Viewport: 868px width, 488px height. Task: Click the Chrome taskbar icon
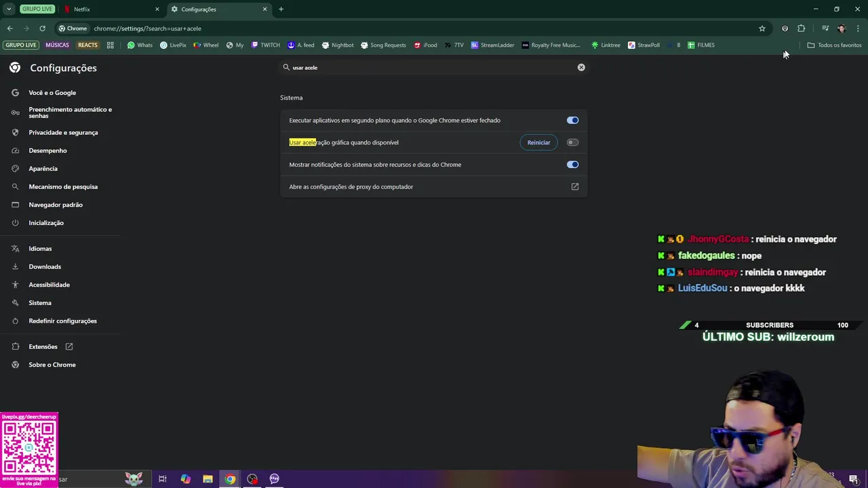230,479
